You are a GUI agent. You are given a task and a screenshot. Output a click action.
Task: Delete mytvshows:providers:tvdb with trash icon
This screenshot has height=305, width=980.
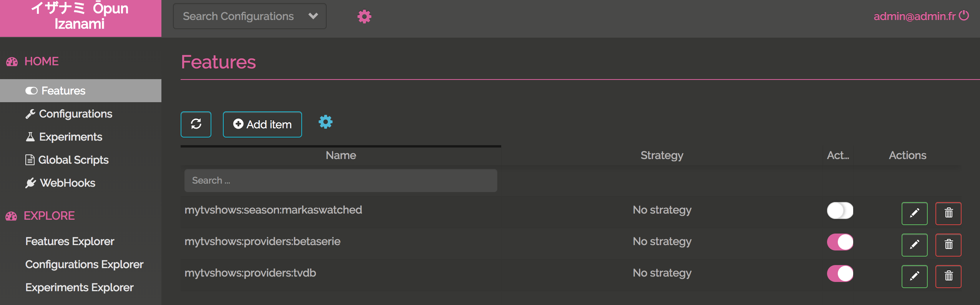[x=948, y=276]
